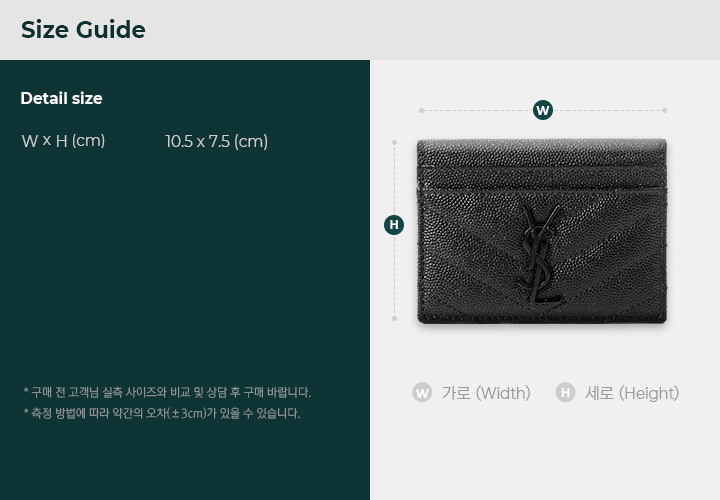The image size is (720, 500).
Task: Click the 가로 (Width) legend text
Action: click(486, 393)
